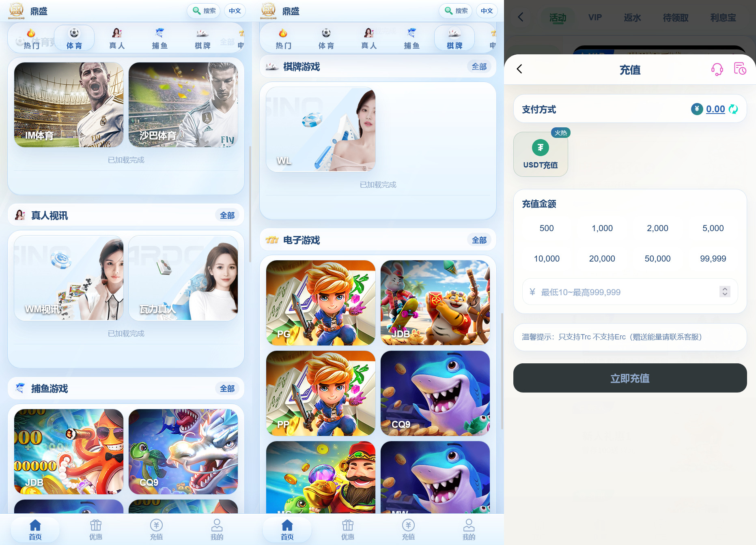Switch to 活动 tab in background
Screen dimensions: 756x545
[558, 18]
